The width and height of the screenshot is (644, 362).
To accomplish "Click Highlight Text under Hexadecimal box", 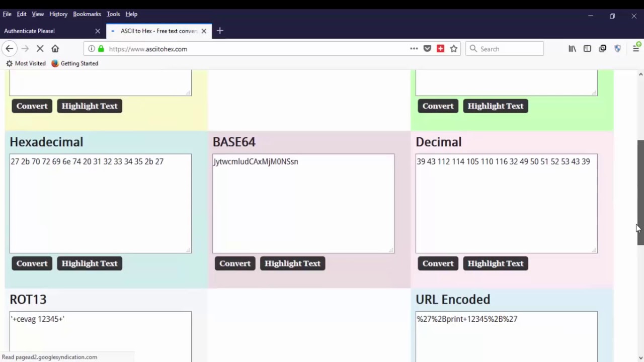I will tap(90, 263).
